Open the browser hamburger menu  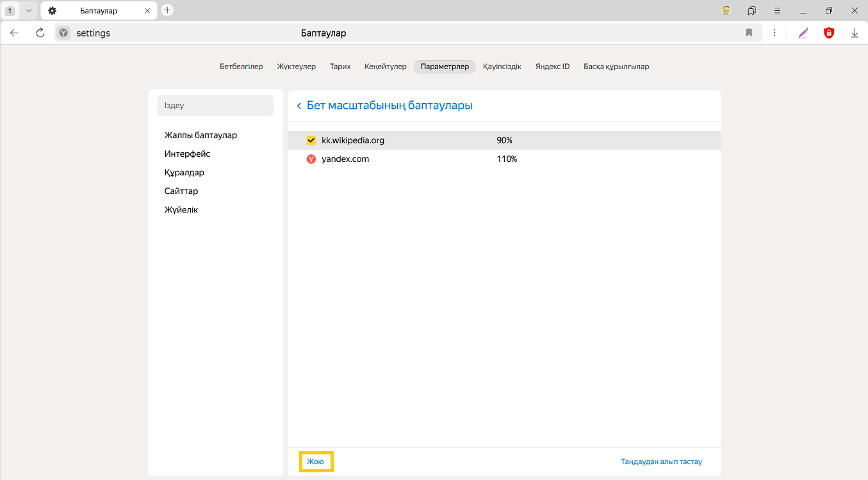pyautogui.click(x=778, y=11)
